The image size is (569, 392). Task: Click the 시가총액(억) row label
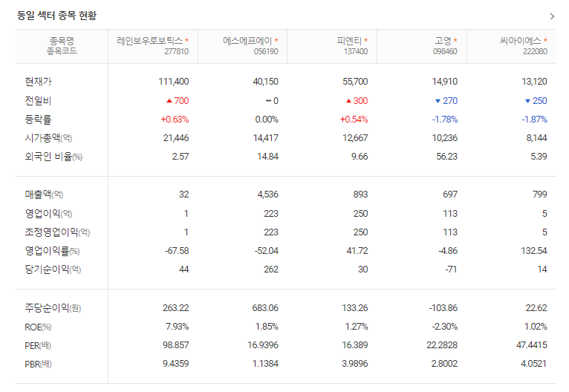coord(48,138)
